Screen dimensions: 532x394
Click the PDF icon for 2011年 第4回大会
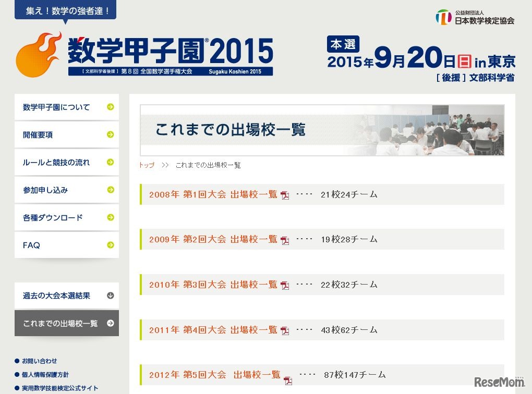tap(284, 330)
